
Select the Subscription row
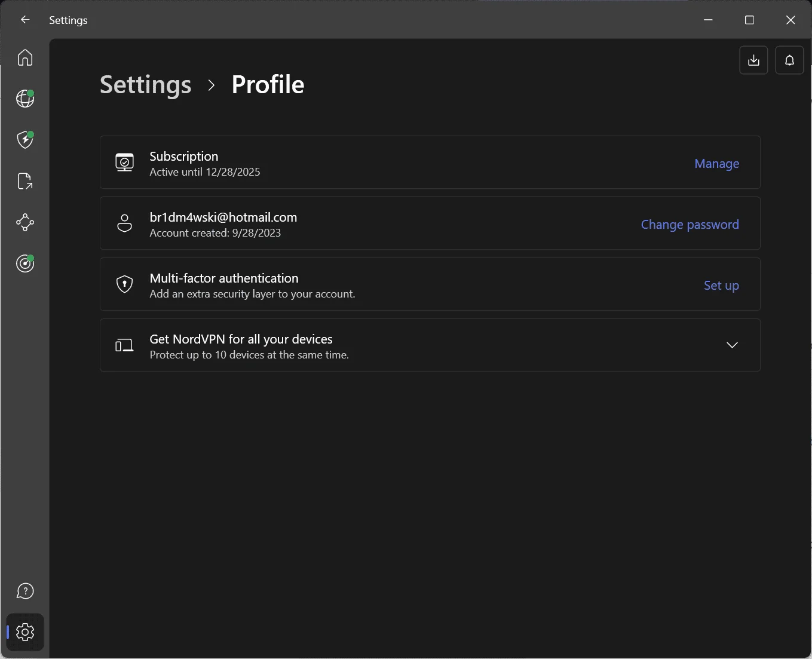[x=430, y=162]
